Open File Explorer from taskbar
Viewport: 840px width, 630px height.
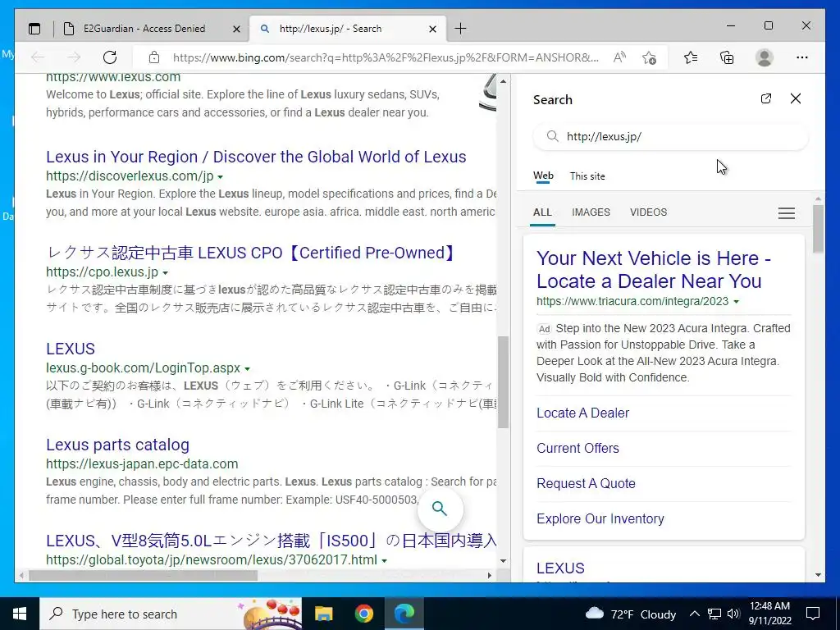(x=323, y=614)
